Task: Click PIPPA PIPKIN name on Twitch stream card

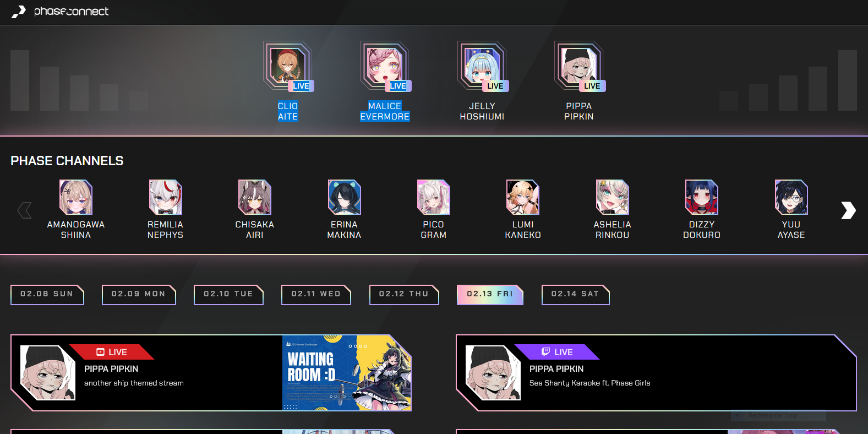Action: pyautogui.click(x=556, y=369)
